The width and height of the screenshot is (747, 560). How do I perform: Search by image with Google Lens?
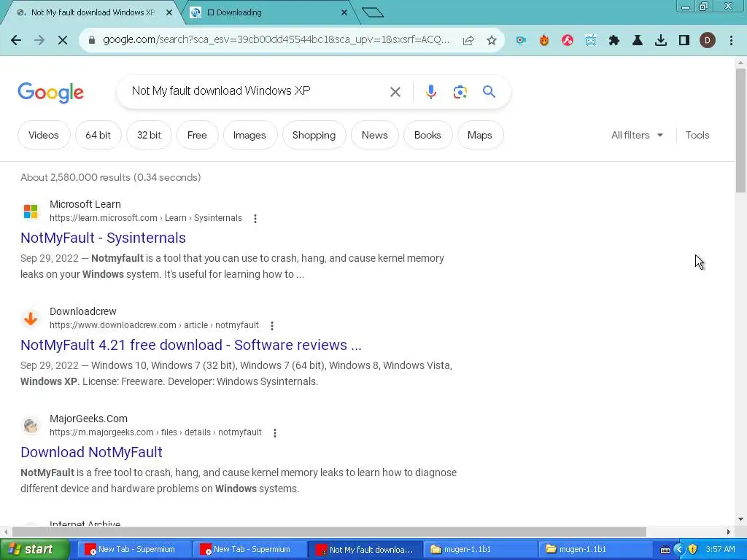pyautogui.click(x=460, y=91)
